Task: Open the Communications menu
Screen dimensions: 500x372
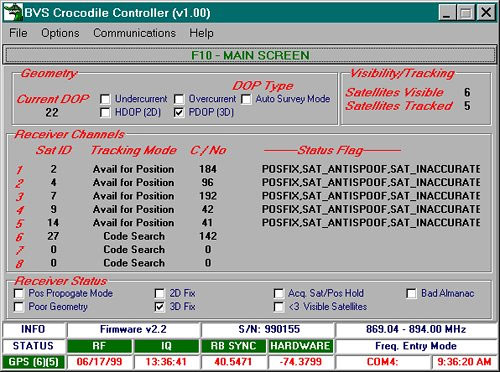Action: pos(134,33)
